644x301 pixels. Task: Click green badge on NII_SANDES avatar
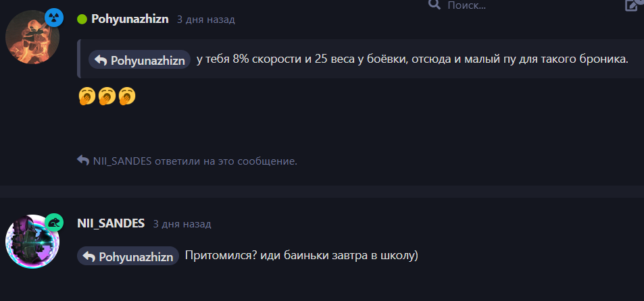tap(54, 222)
